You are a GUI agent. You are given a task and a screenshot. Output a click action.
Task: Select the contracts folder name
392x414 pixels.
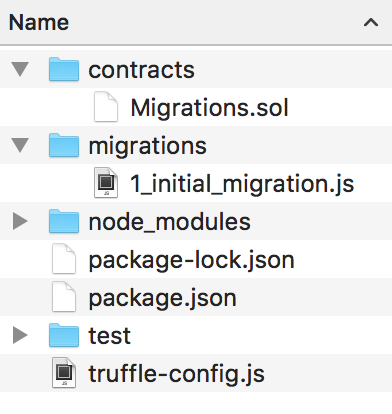click(x=141, y=70)
